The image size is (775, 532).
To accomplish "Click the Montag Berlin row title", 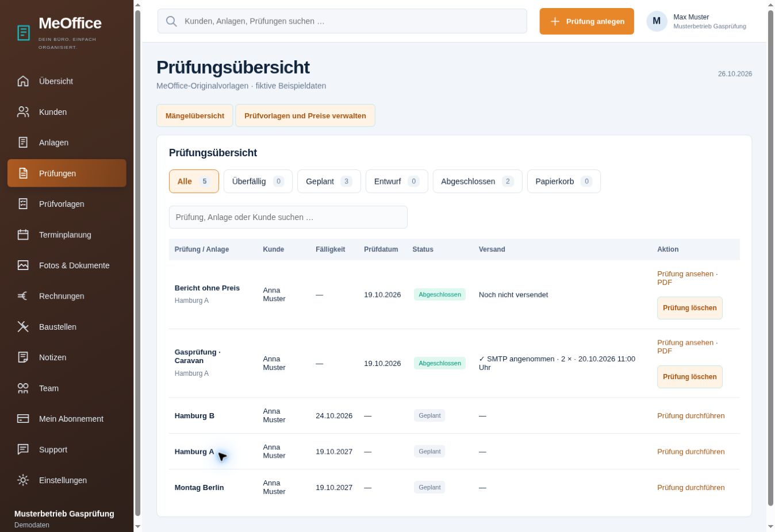I will [x=199, y=488].
